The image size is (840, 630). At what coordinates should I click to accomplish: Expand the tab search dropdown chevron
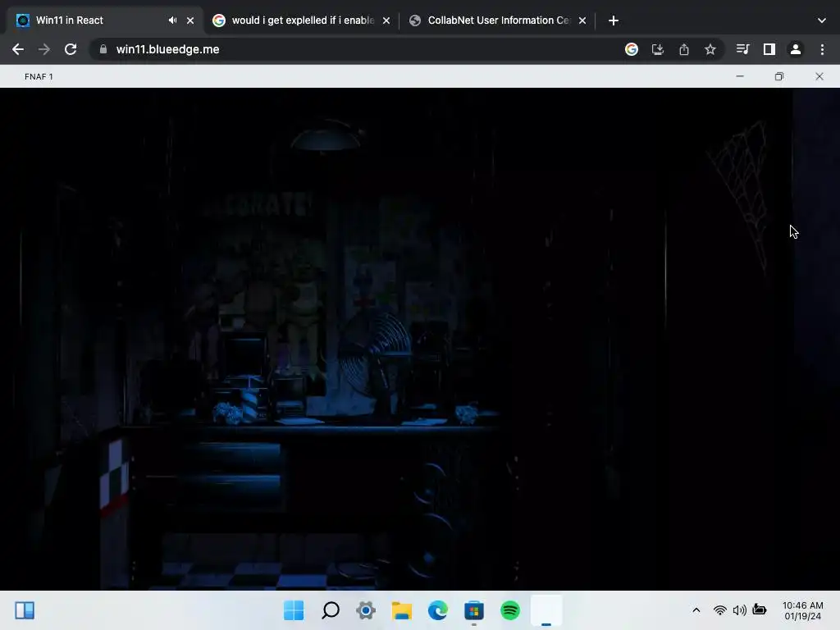[822, 21]
